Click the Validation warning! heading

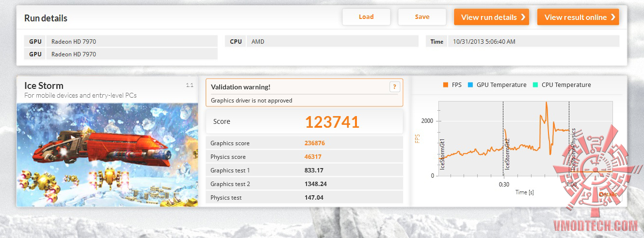241,87
